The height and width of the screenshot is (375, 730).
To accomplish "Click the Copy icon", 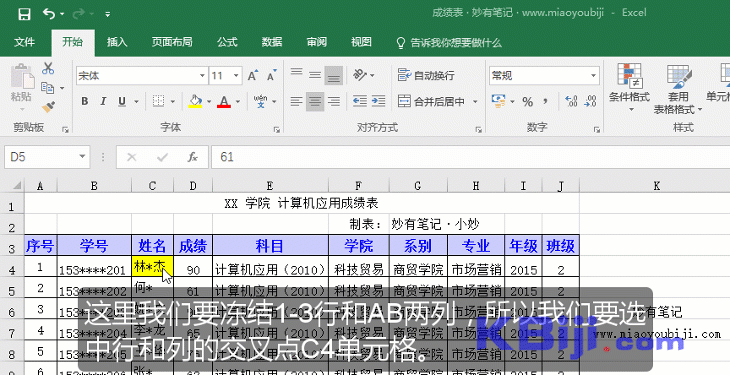I will point(47,87).
